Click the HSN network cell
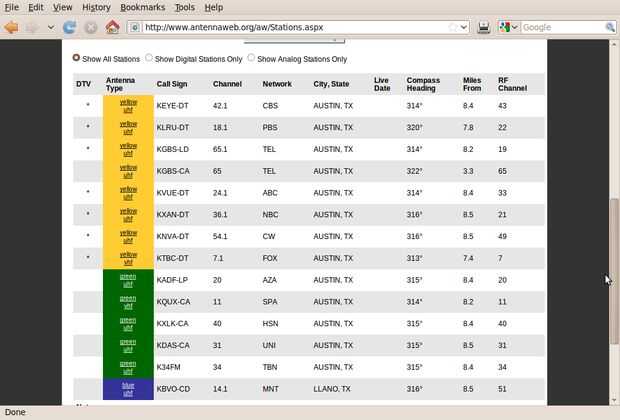 [x=270, y=324]
